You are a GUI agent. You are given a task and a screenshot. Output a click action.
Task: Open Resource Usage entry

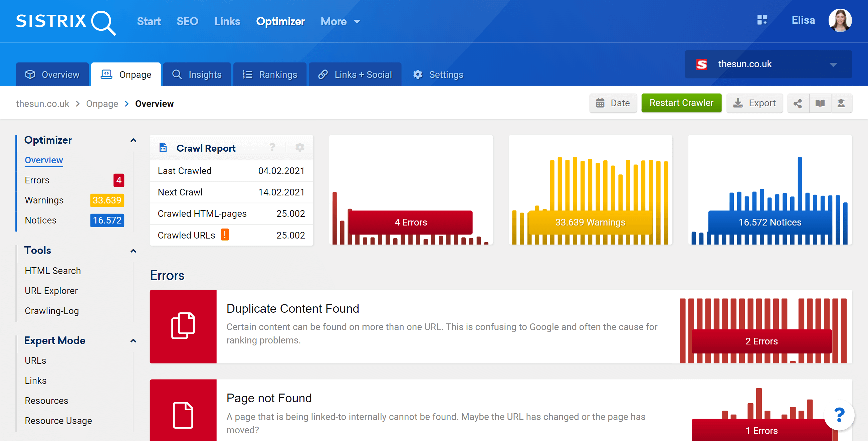pos(58,421)
